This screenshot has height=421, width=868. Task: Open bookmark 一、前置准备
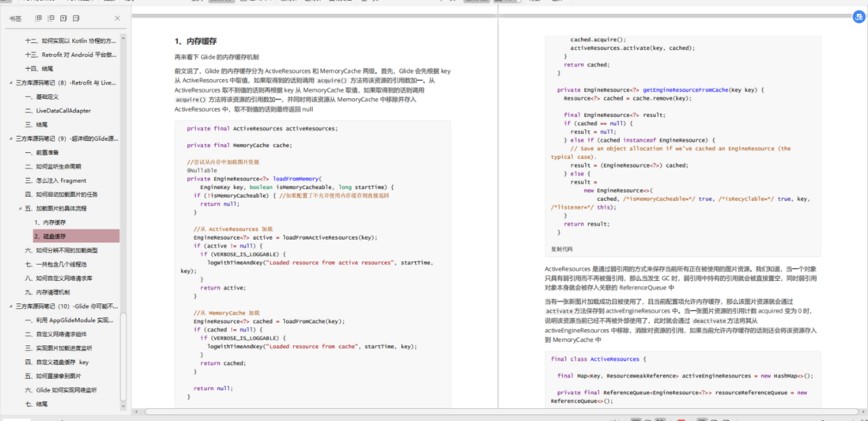(x=43, y=152)
